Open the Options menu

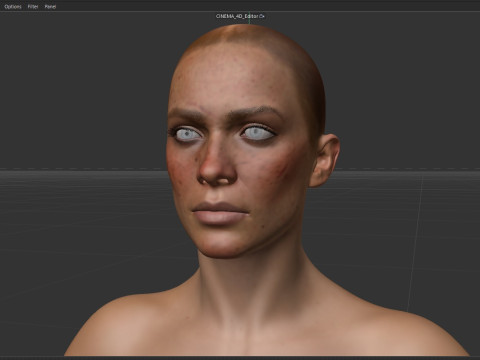(13, 7)
